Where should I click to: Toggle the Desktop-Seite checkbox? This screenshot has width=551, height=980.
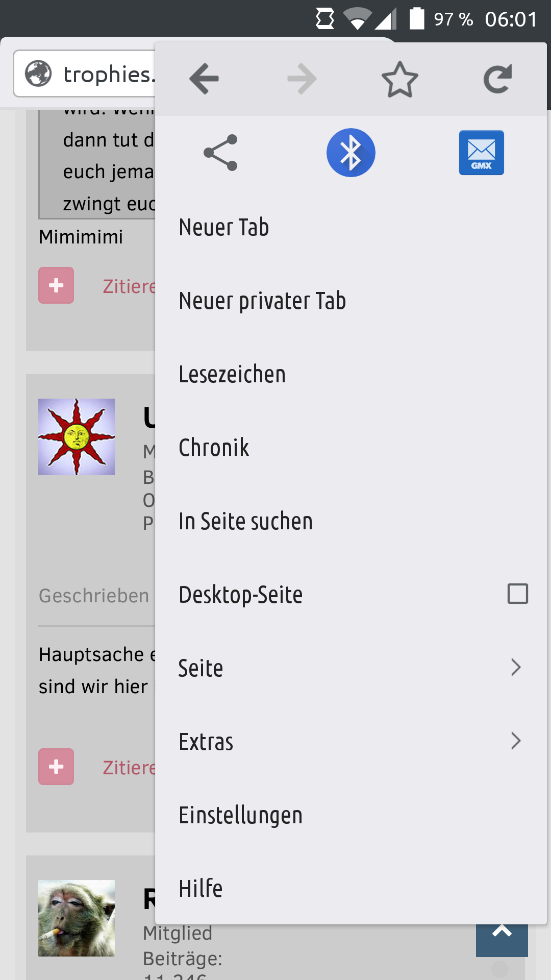tap(518, 594)
